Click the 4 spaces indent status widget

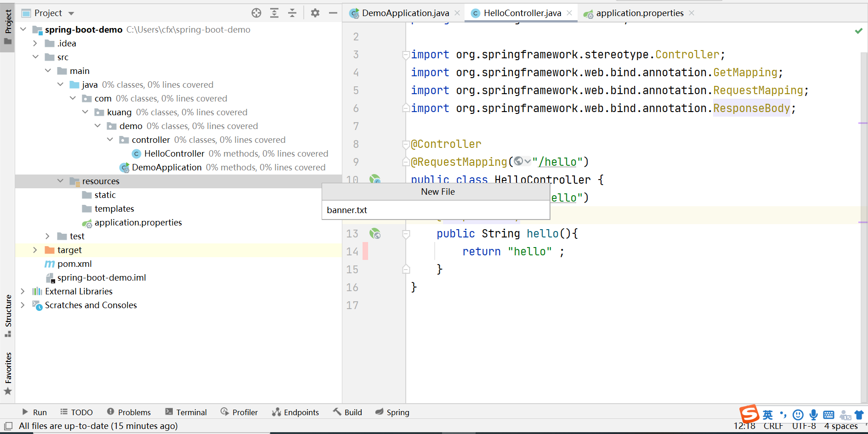pos(841,426)
